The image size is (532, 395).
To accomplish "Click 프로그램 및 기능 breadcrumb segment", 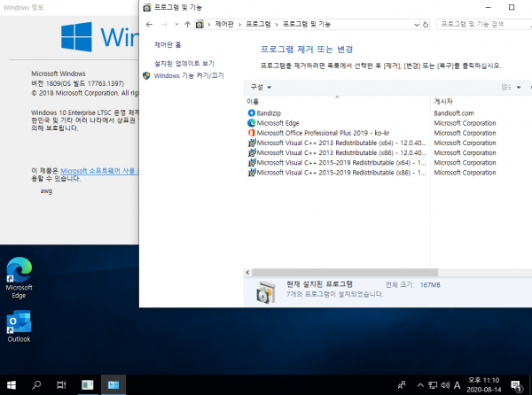I will point(307,24).
